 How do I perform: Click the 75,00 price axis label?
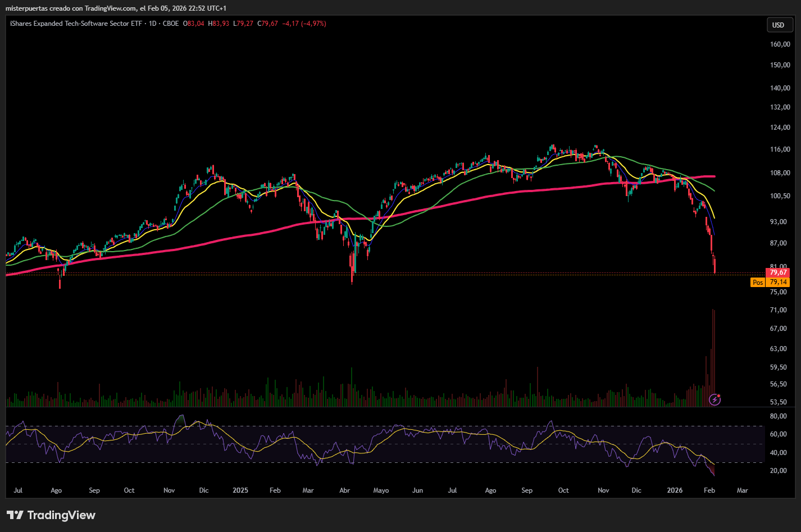(779, 292)
